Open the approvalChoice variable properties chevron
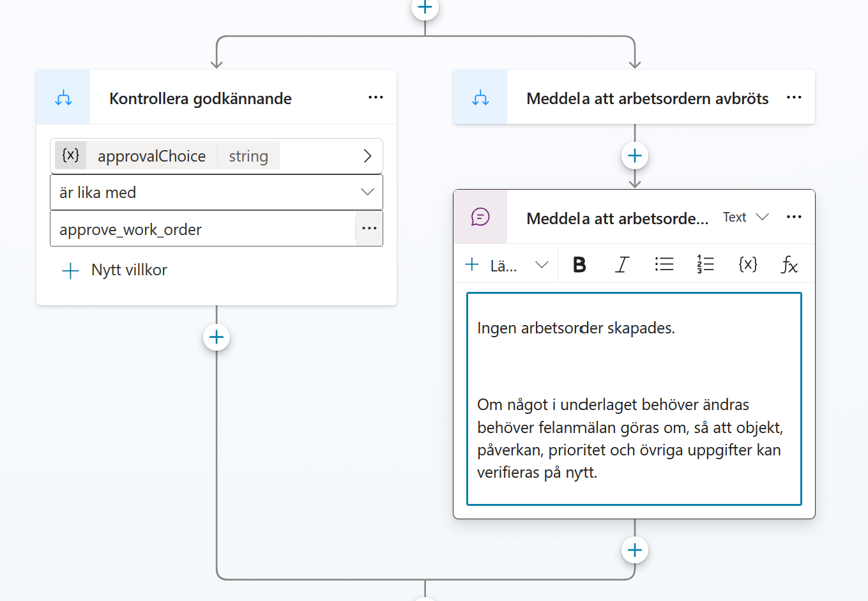 [x=367, y=156]
